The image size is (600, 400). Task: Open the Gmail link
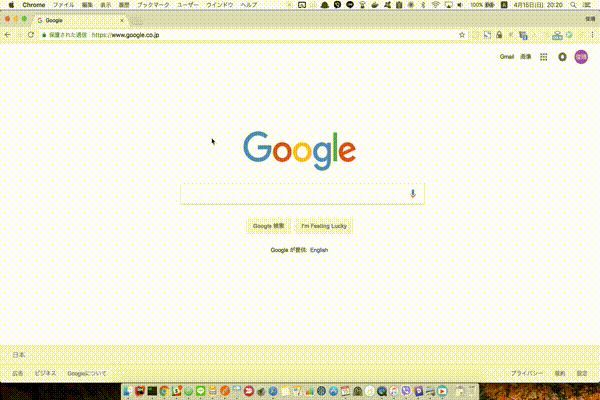507,57
